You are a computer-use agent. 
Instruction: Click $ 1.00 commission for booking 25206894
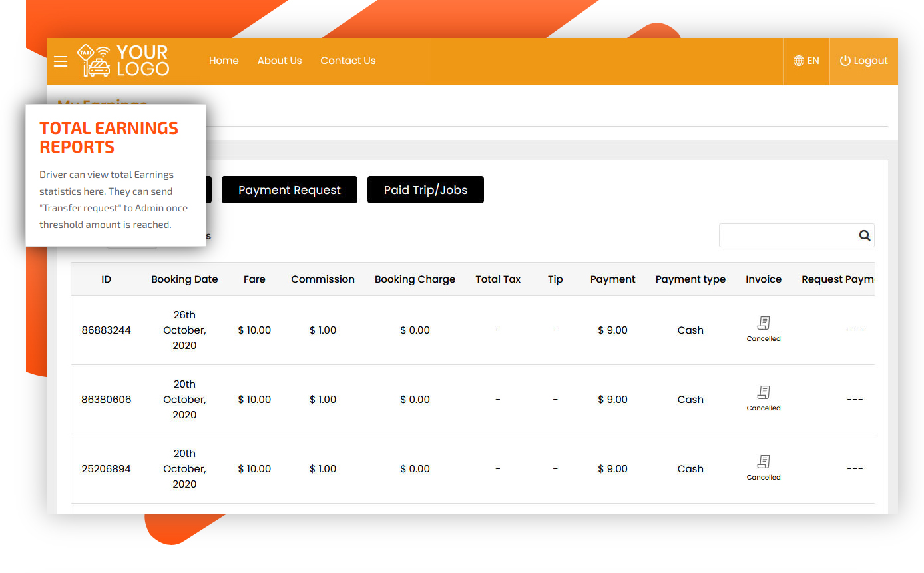[x=323, y=469]
